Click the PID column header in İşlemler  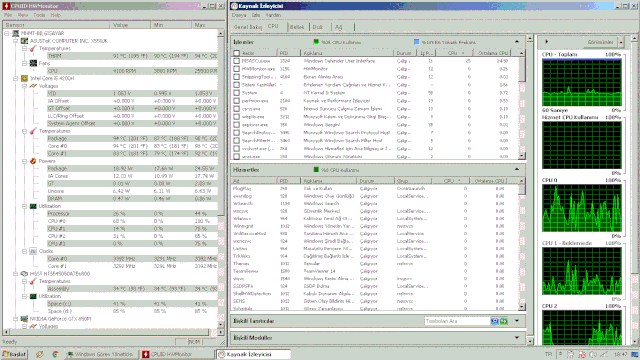pyautogui.click(x=289, y=53)
